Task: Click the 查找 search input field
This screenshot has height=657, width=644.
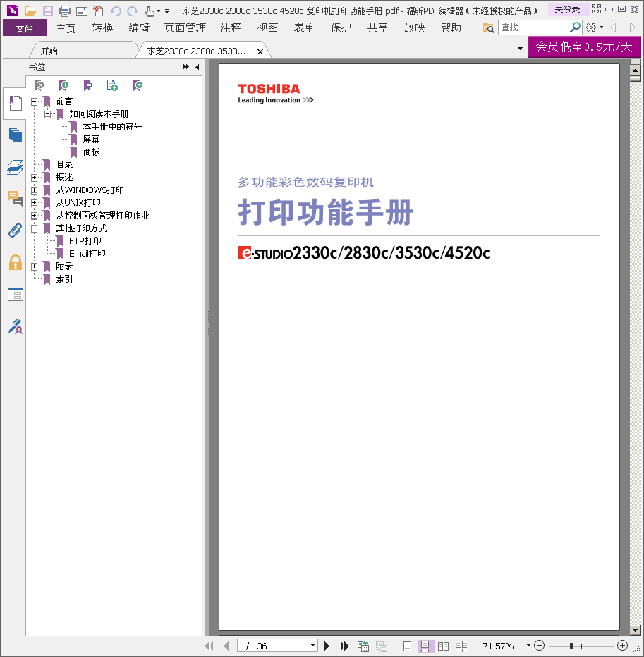Action: click(534, 27)
